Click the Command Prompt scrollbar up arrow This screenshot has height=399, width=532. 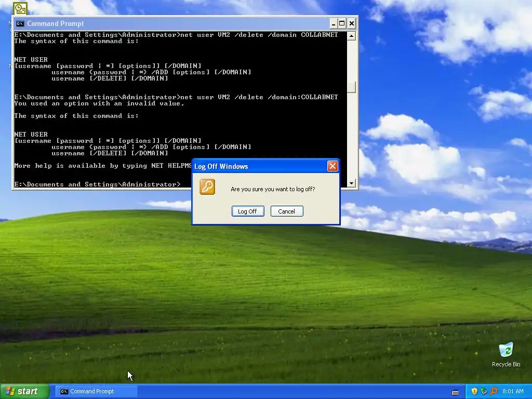coord(351,36)
